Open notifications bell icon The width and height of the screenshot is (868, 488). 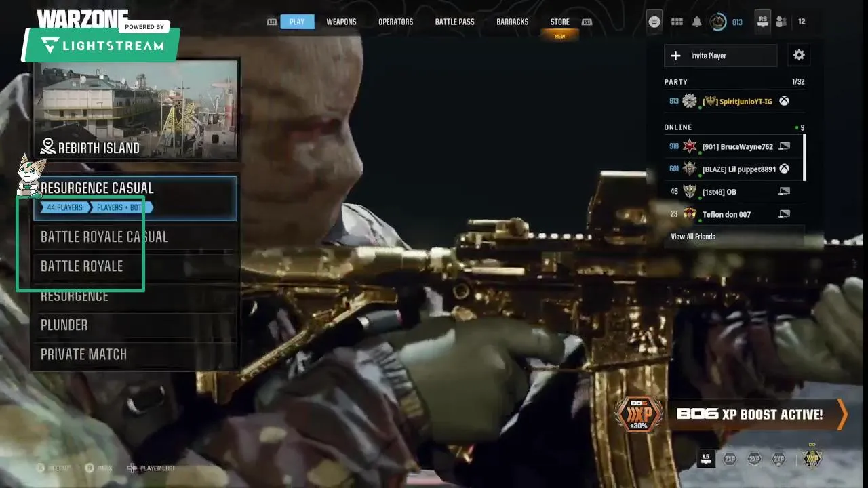coord(697,22)
